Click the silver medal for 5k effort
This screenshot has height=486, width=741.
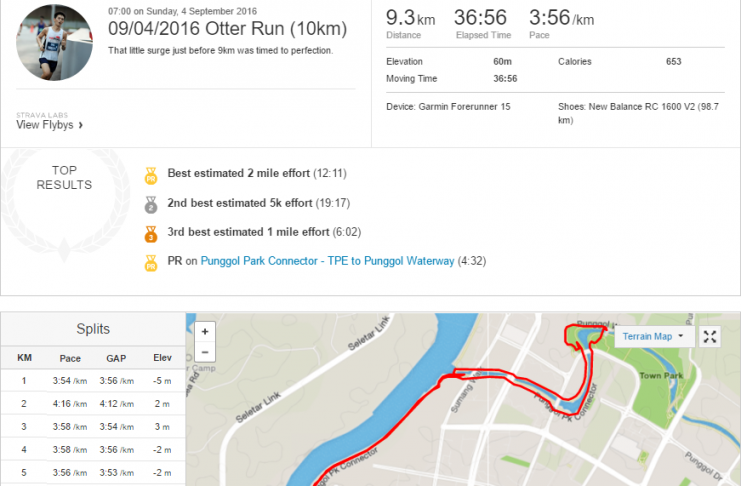(x=151, y=205)
